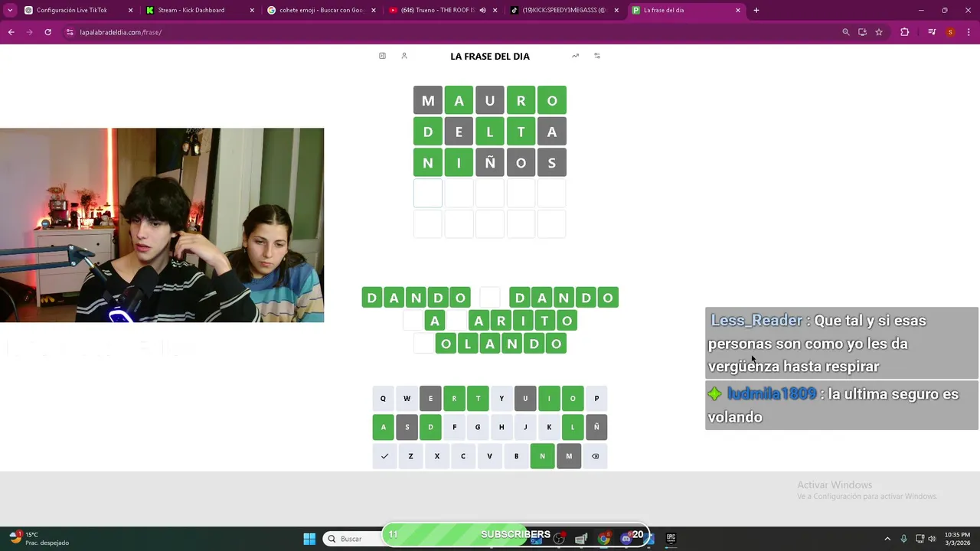Open the browser three-dot menu
Image resolution: width=980 pixels, height=551 pixels.
[x=969, y=32]
